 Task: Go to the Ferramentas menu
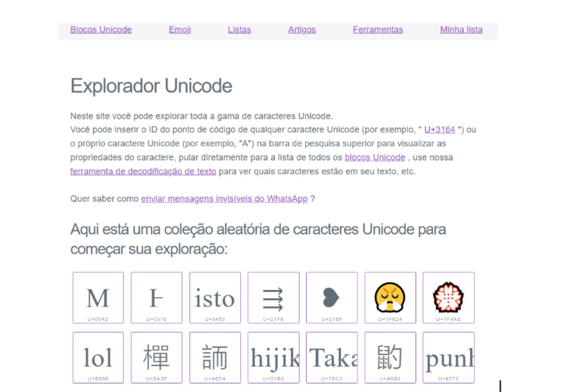378,30
